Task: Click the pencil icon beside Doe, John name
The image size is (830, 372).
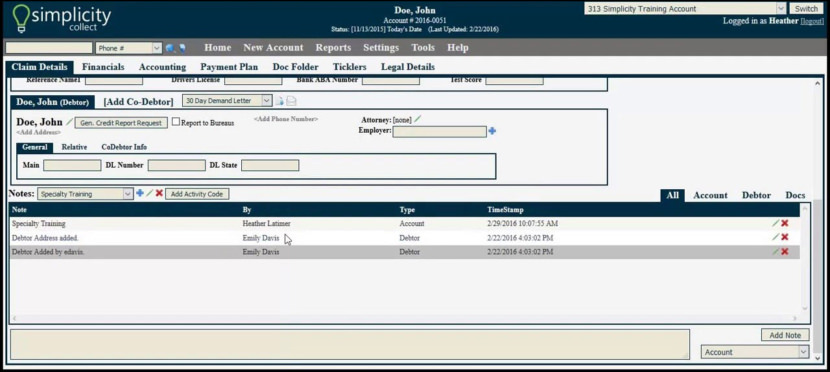Action: click(x=69, y=122)
